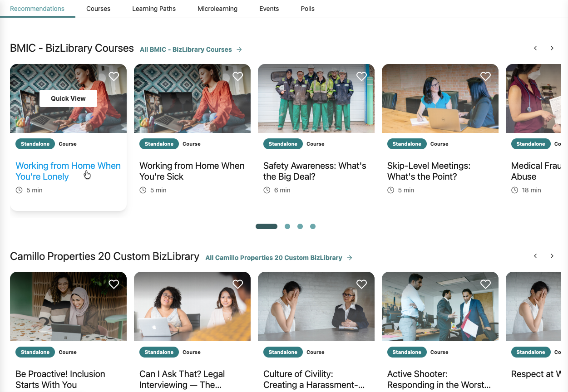Go to previous BMIC BizLibrary carousel page
This screenshot has width=568, height=392.
pos(535,48)
